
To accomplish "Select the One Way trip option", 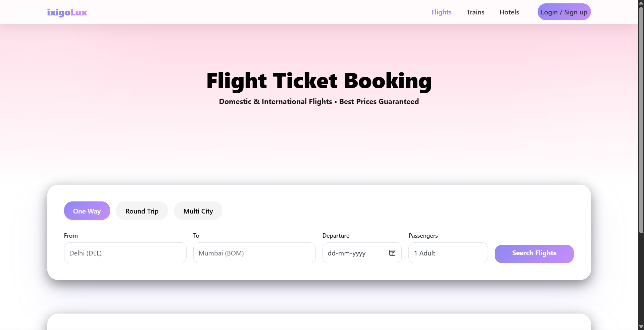I will point(87,211).
